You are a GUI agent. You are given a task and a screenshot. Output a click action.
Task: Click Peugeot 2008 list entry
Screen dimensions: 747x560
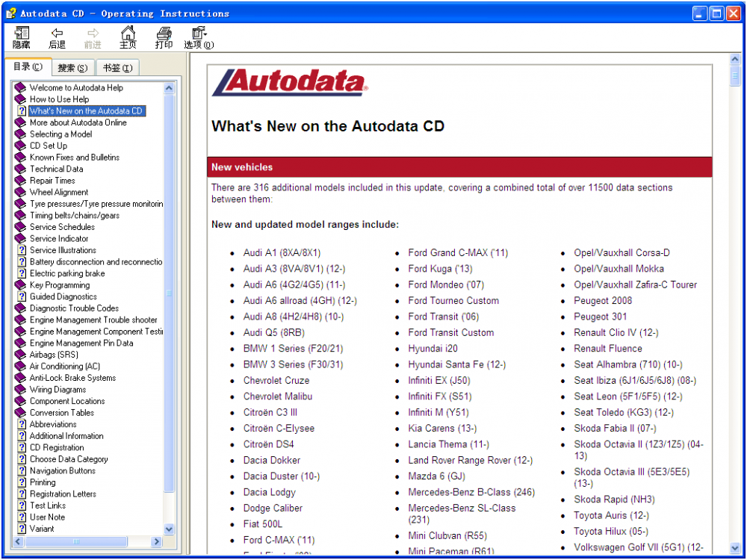(x=603, y=301)
